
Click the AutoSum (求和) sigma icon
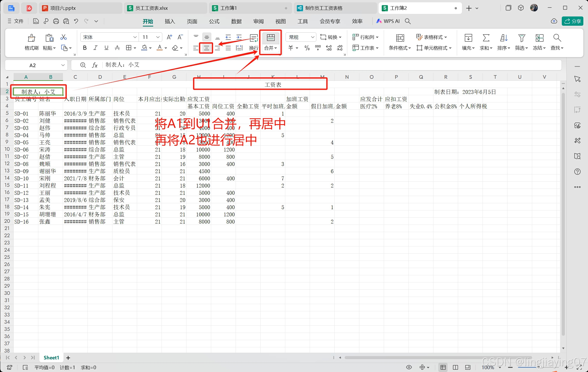coord(486,38)
